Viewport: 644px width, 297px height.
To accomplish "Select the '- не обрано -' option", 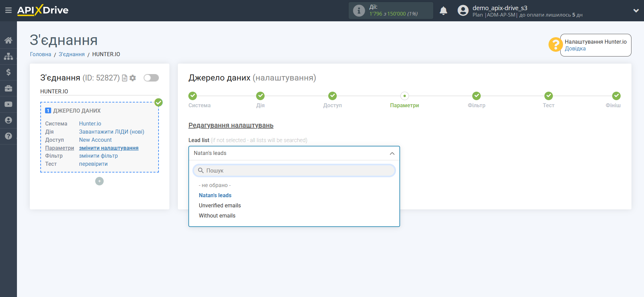I will coord(215,185).
